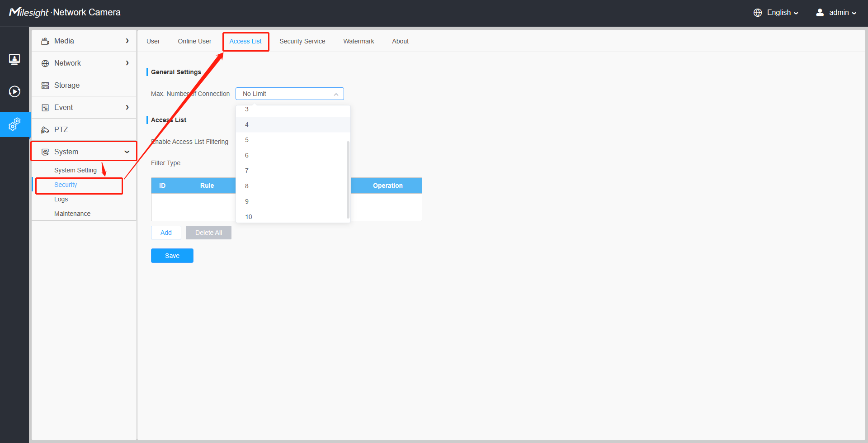
Task: Choose 4 in connection limit list
Action: 293,124
